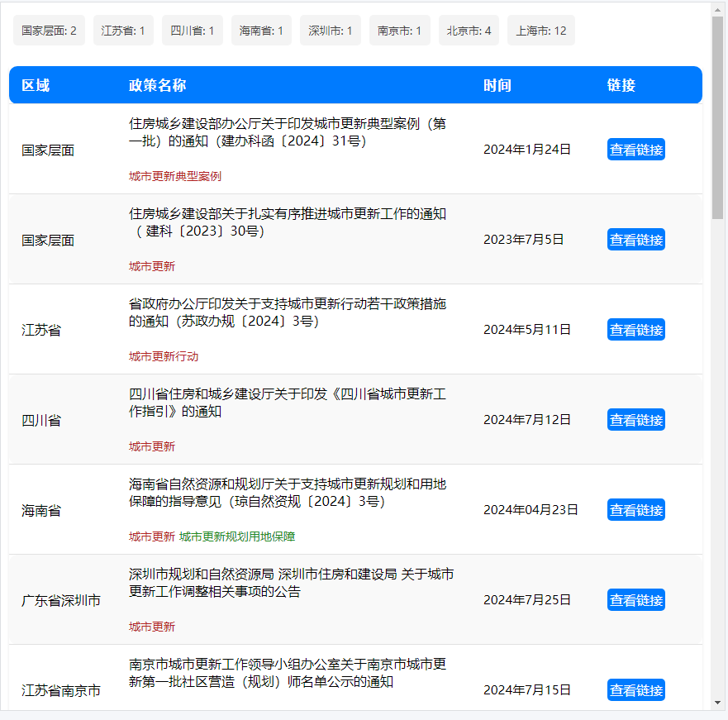Click region cell 广东省深圳市
Image resolution: width=728 pixels, height=720 pixels.
(x=61, y=601)
